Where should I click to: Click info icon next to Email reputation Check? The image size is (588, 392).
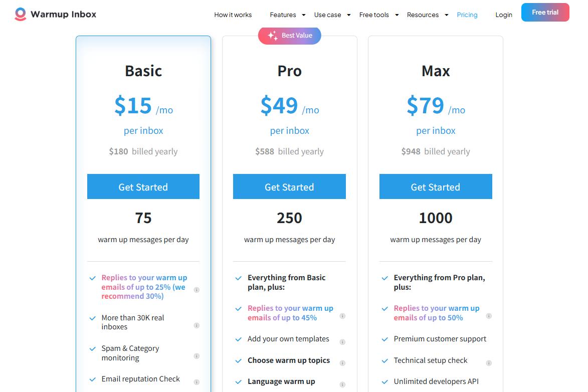197,382
